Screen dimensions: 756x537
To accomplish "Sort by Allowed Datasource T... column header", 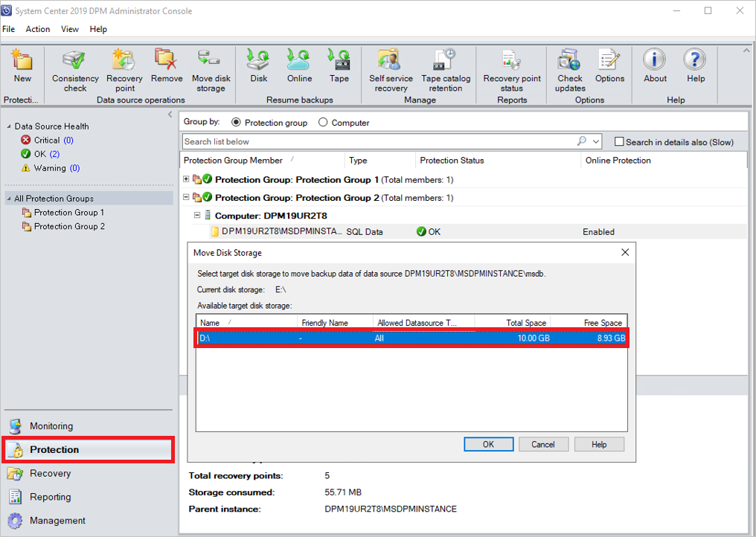I will 423,323.
